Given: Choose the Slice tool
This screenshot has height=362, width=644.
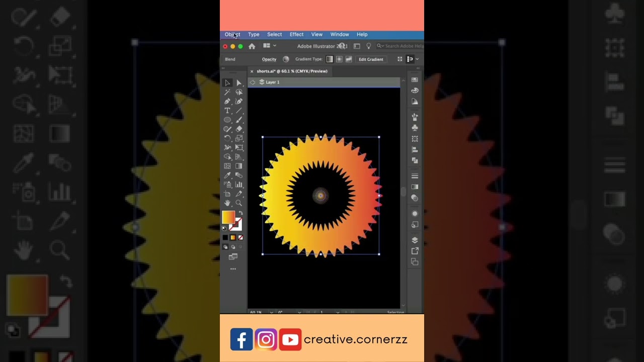Looking at the screenshot, I should click(x=239, y=194).
